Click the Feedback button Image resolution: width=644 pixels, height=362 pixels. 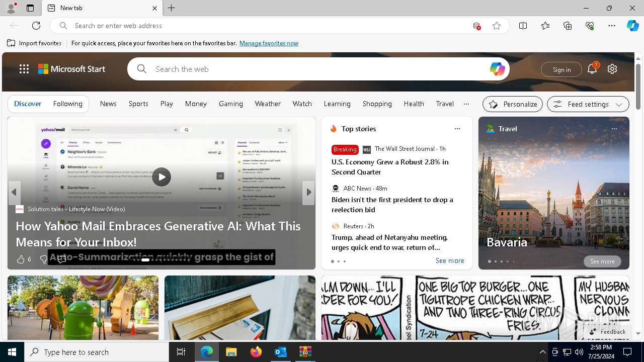[607, 332]
